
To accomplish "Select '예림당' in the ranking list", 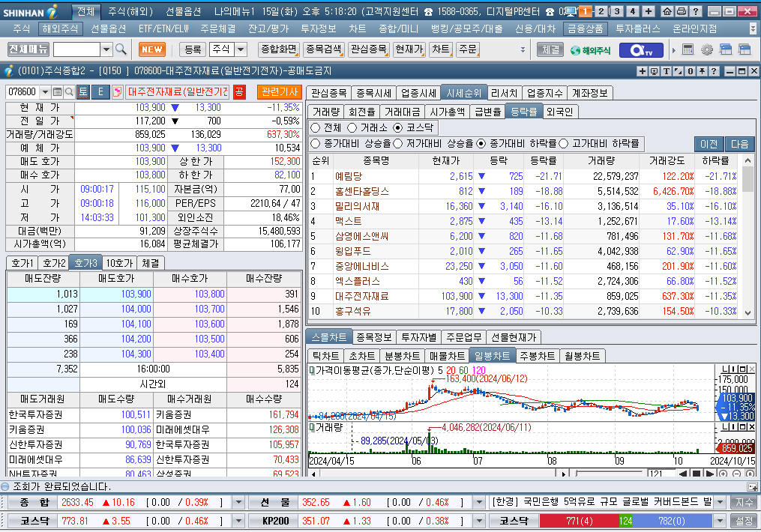I will (x=349, y=176).
